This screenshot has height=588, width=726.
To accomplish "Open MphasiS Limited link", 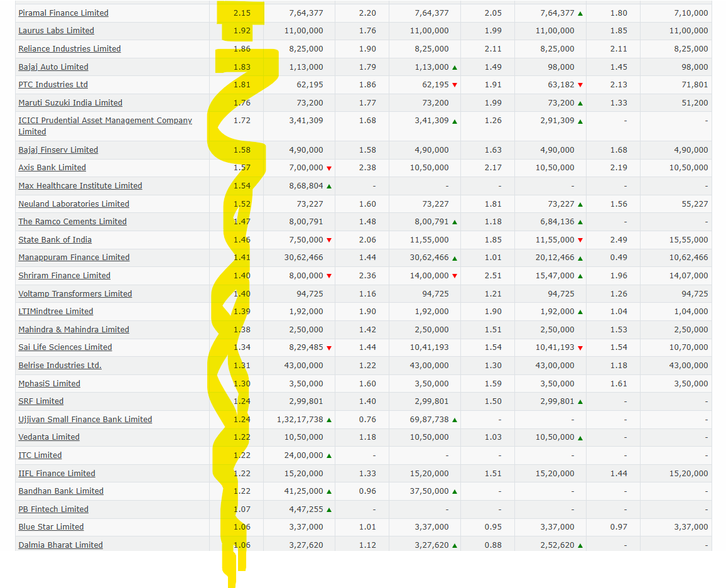I will 49,383.
